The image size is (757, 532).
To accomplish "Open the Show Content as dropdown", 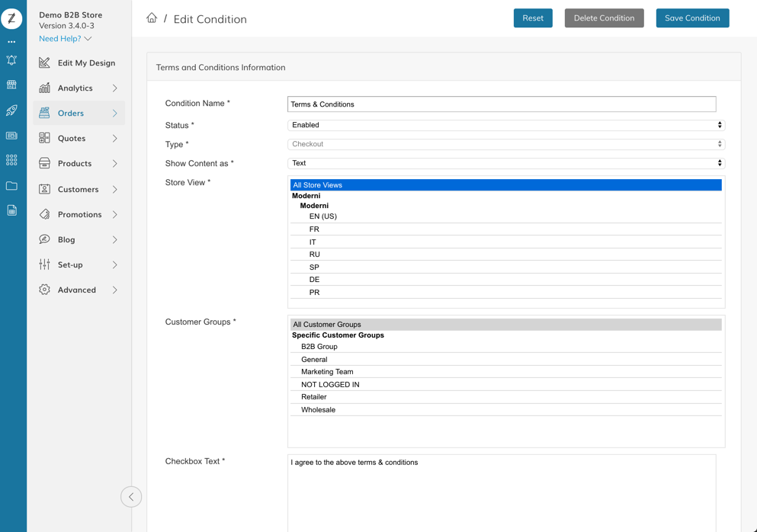I will (x=506, y=163).
